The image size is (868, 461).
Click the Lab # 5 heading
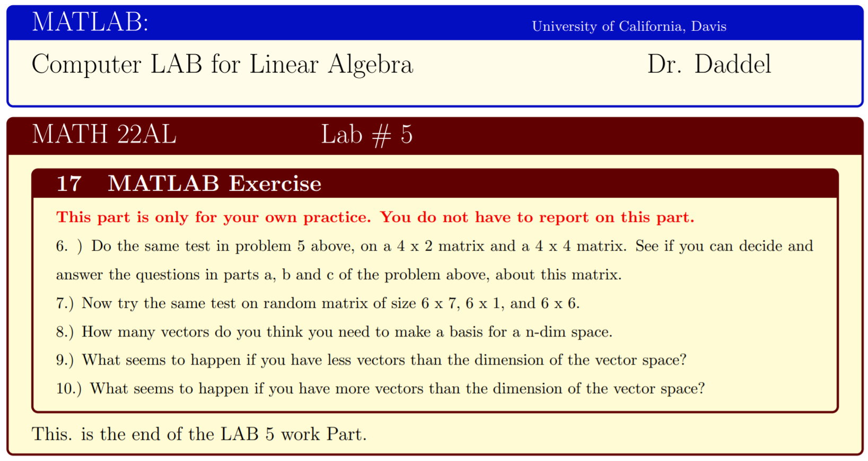pos(366,135)
